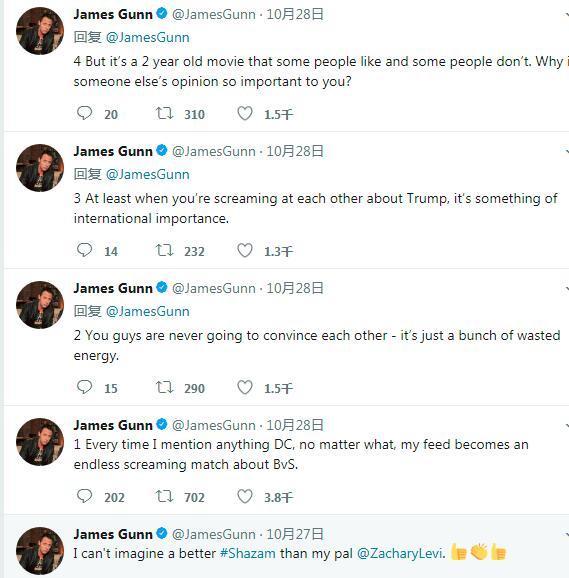Click avatar on the Trump tweet

pos(40,168)
